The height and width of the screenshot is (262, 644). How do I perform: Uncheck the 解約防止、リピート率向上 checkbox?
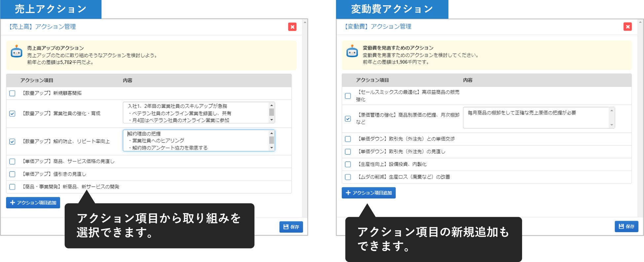[x=12, y=142]
